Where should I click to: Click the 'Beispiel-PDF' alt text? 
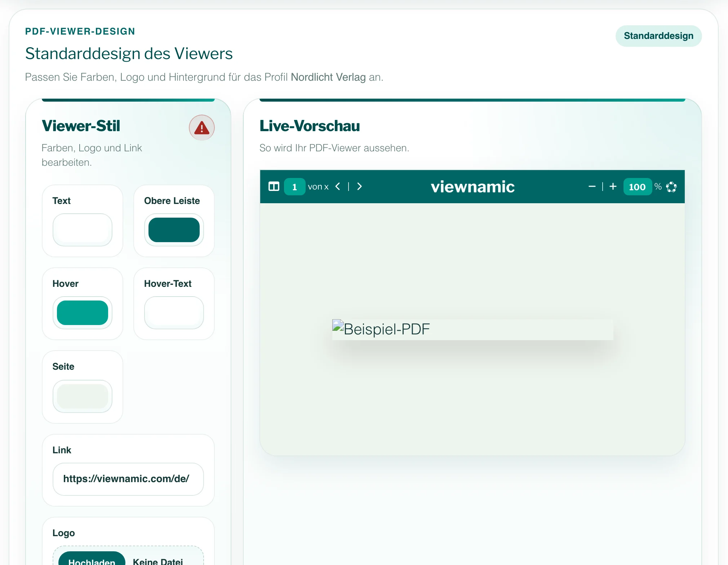pyautogui.click(x=387, y=329)
